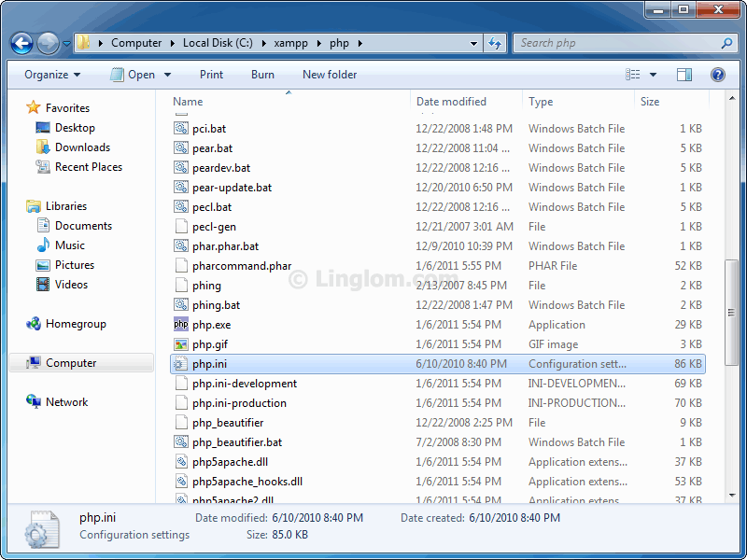Viewport: 747px width, 560px height.
Task: Click the pecl.bat file icon
Action: pos(181,206)
